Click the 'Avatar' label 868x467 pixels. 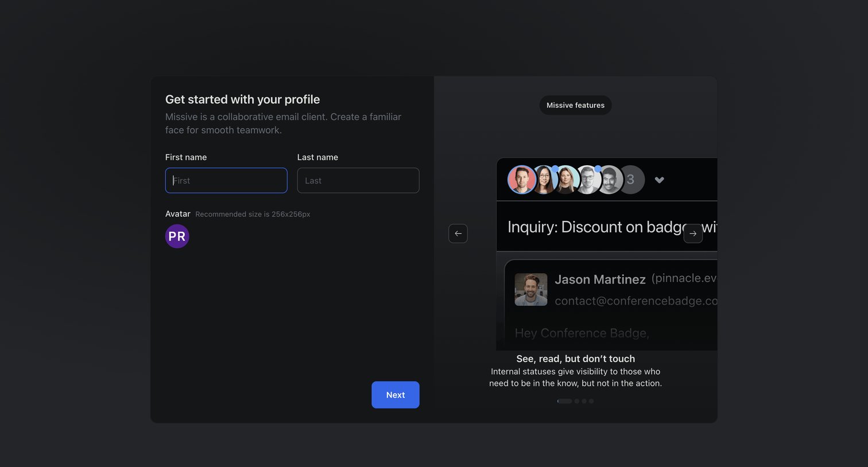[x=178, y=214]
